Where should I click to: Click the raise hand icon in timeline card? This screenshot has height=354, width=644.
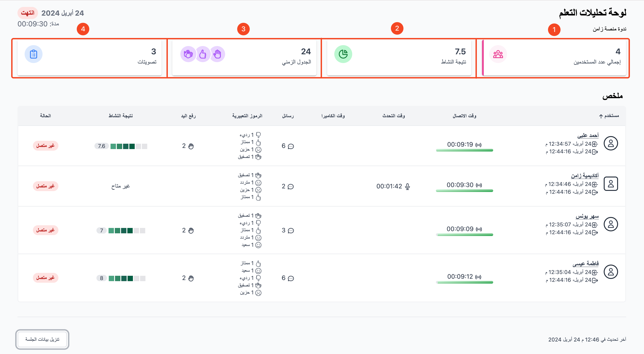[x=217, y=54]
